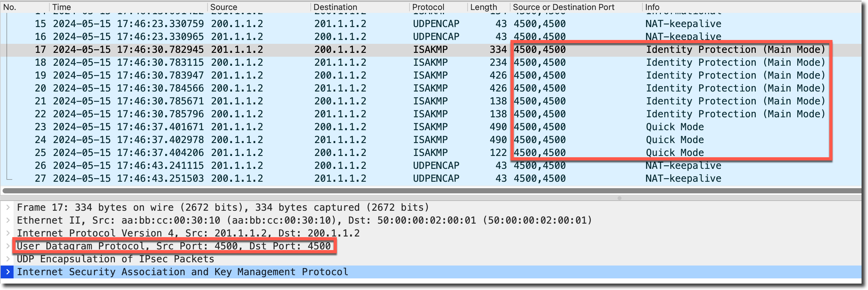Expand the User Datagram Protocol arrow
This screenshot has width=868, height=290.
click(8, 246)
